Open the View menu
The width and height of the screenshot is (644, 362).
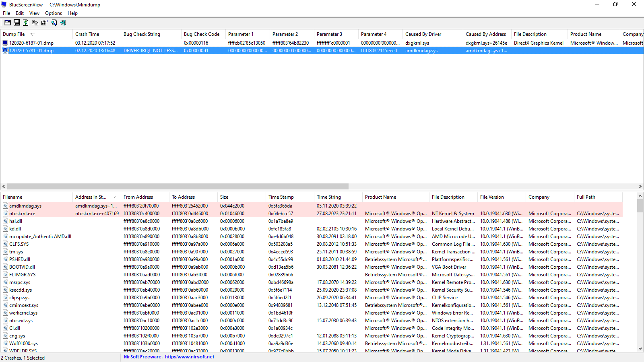click(x=34, y=13)
